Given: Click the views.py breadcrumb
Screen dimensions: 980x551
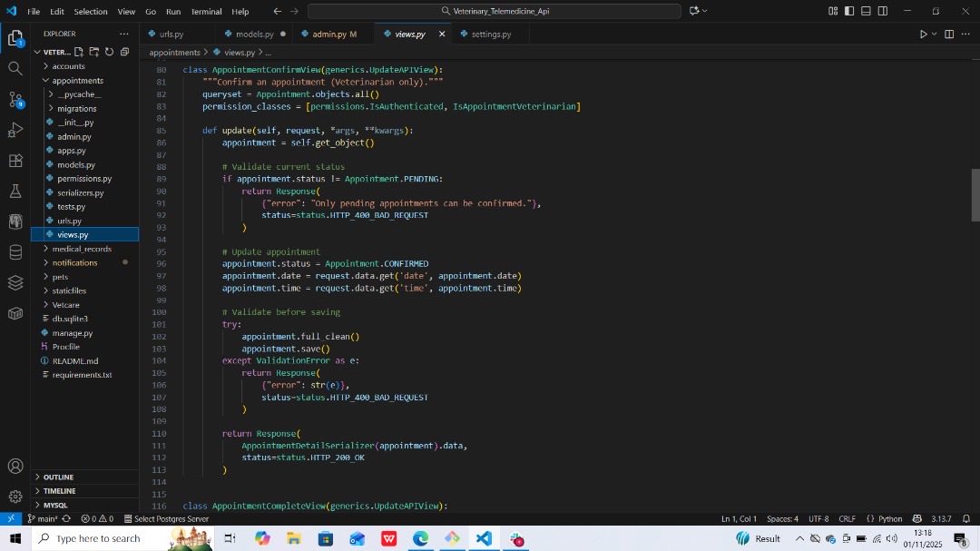Looking at the screenshot, I should [x=238, y=52].
